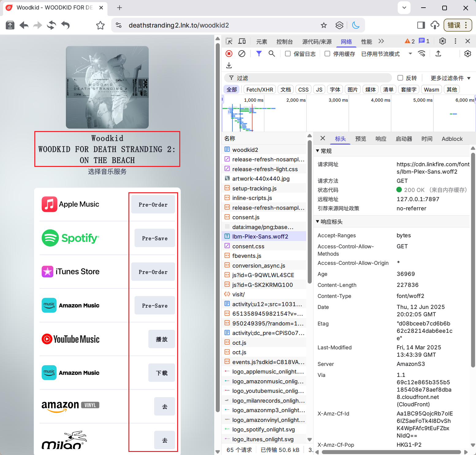The image size is (476, 455).
Task: Click YouTube Music 播放 button
Action: [x=162, y=339]
